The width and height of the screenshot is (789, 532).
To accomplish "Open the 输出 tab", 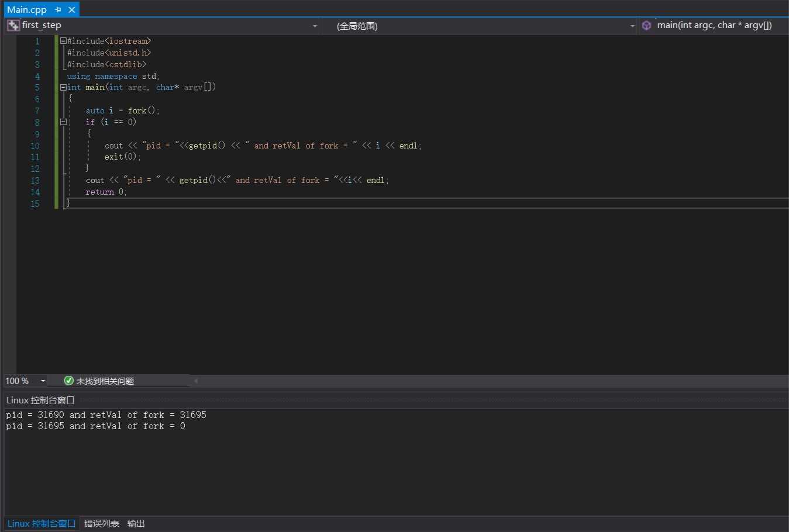I will pyautogui.click(x=136, y=523).
